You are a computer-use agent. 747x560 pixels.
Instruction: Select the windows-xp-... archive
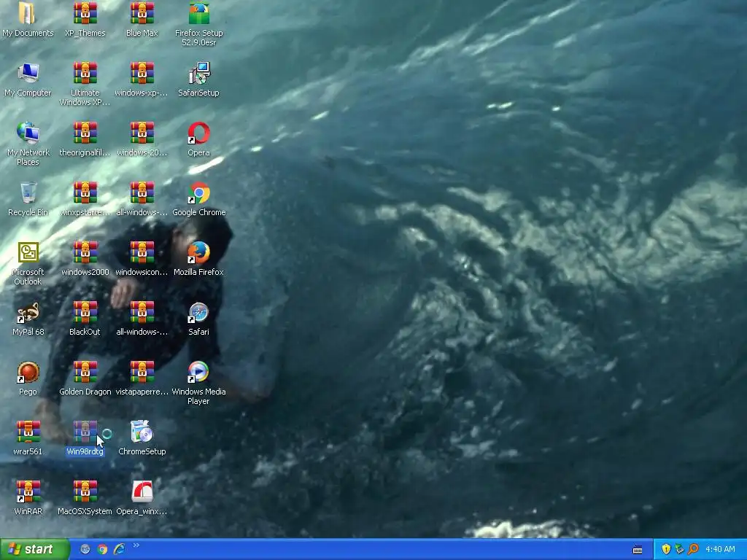click(142, 74)
